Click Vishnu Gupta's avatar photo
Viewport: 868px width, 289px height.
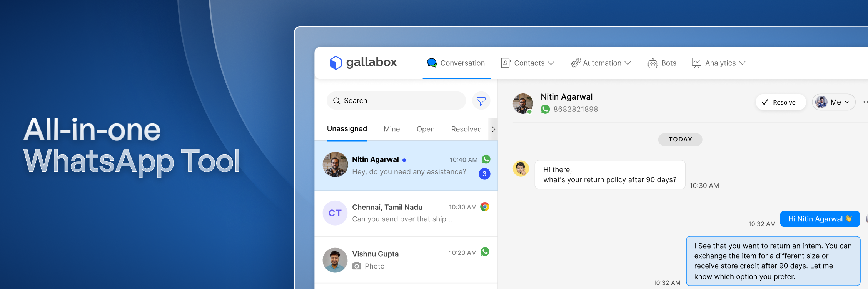coord(335,260)
